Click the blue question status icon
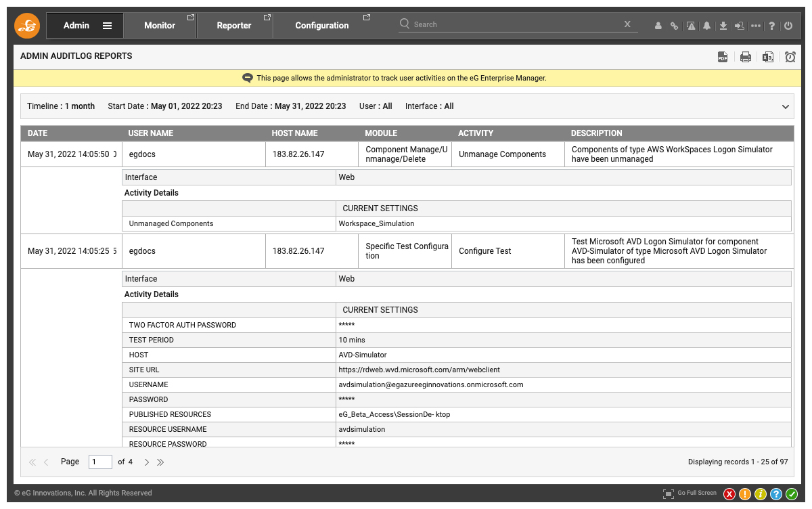This screenshot has width=812, height=509. click(x=776, y=494)
